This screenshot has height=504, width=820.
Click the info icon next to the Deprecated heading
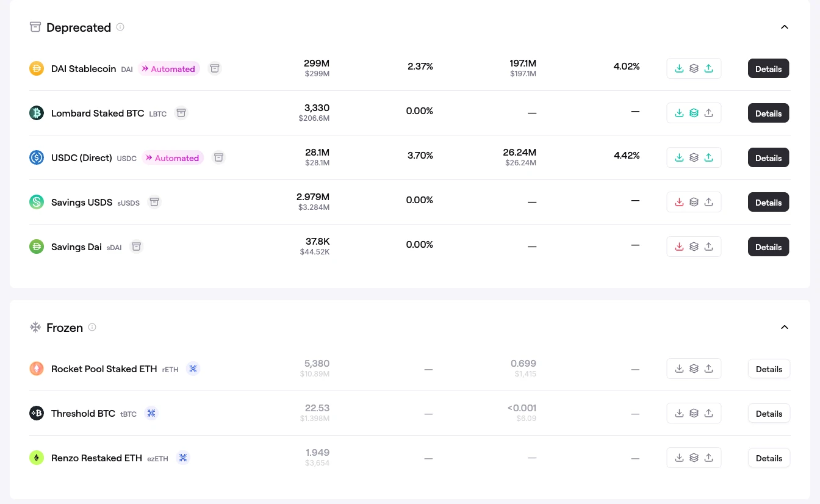tap(120, 27)
